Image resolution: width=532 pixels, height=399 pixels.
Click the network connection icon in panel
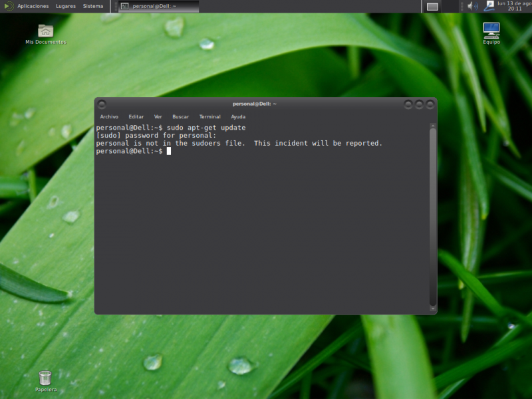tap(490, 6)
